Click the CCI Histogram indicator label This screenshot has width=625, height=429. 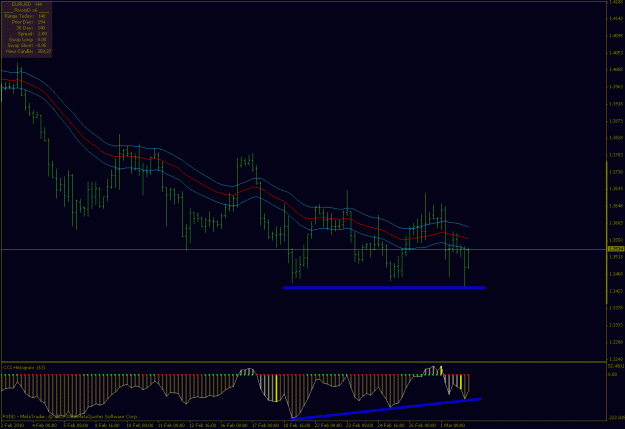point(24,367)
